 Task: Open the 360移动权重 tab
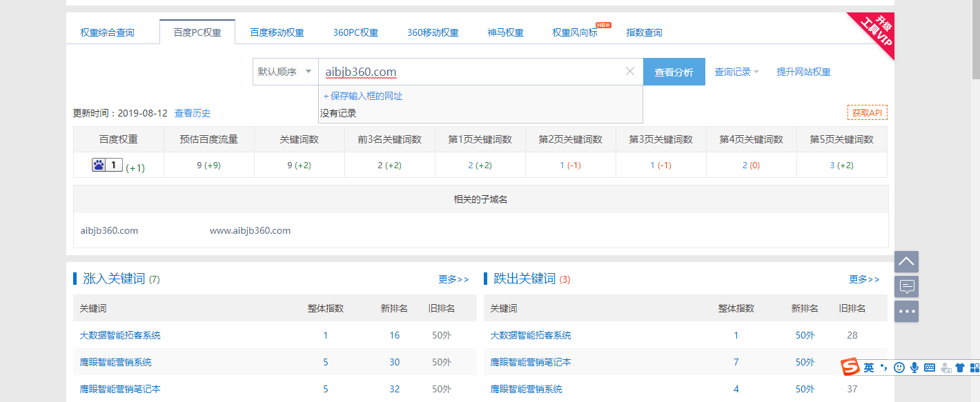(433, 32)
